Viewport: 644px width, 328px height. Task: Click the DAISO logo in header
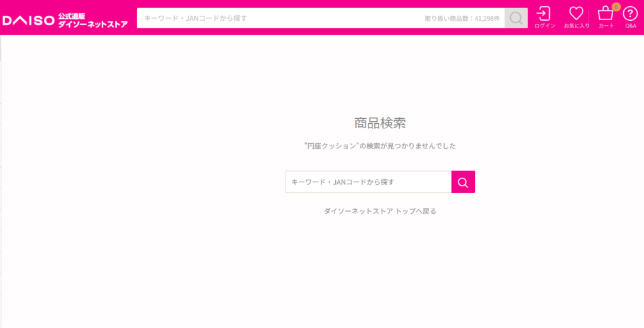29,21
